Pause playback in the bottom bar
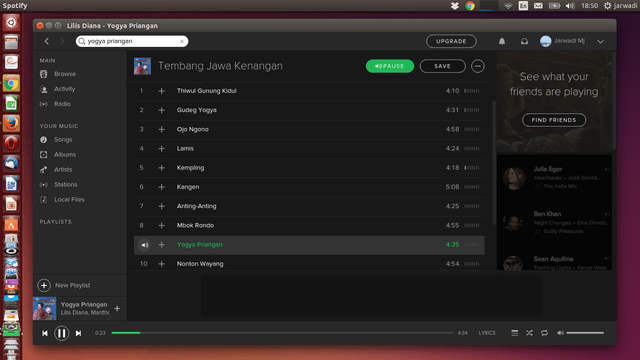640x360 pixels. [x=62, y=333]
